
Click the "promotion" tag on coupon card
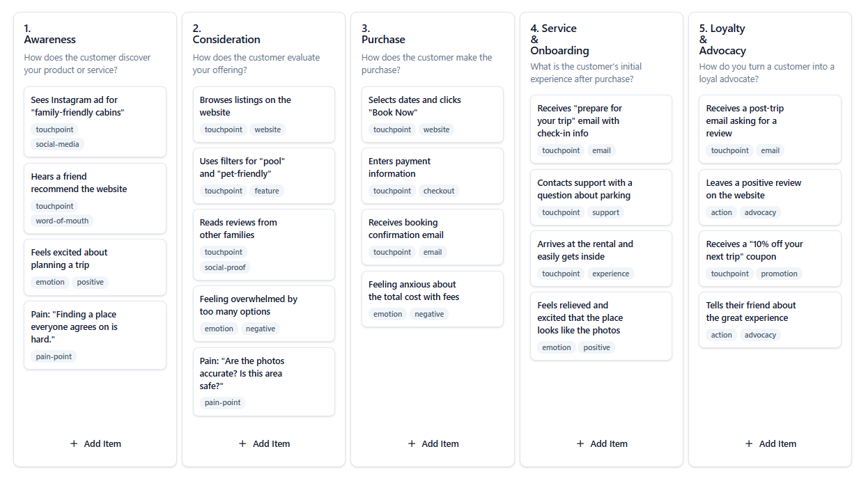[779, 274]
